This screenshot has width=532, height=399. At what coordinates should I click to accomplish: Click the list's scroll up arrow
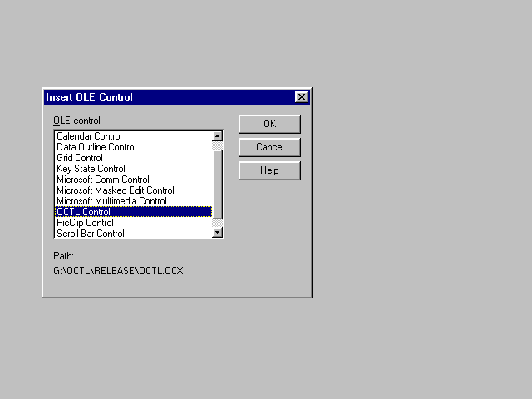[x=218, y=136]
